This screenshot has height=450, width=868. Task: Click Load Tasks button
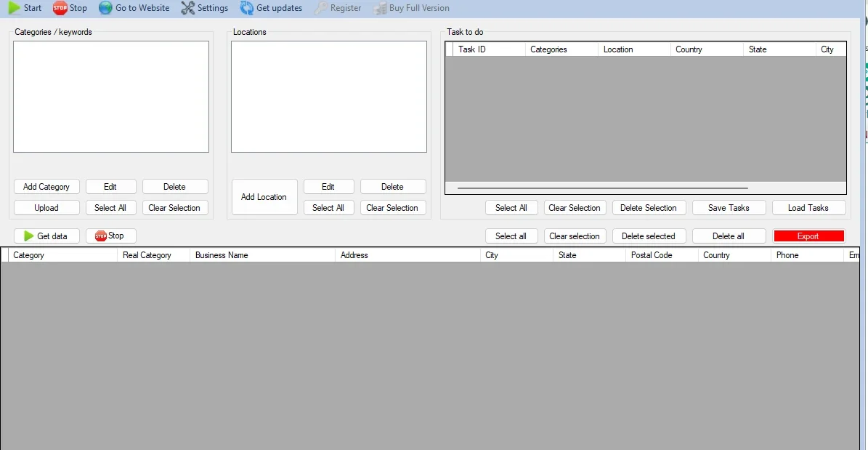(x=808, y=208)
